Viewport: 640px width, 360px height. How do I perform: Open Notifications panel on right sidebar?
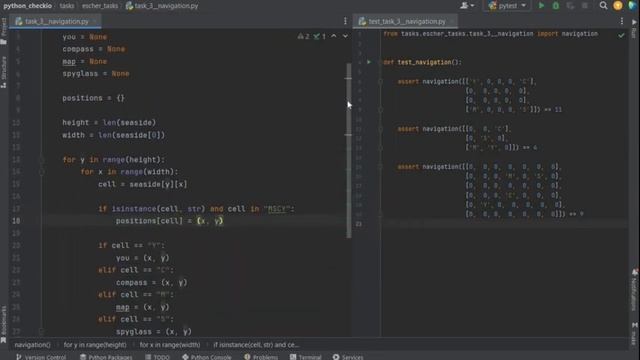click(x=635, y=290)
